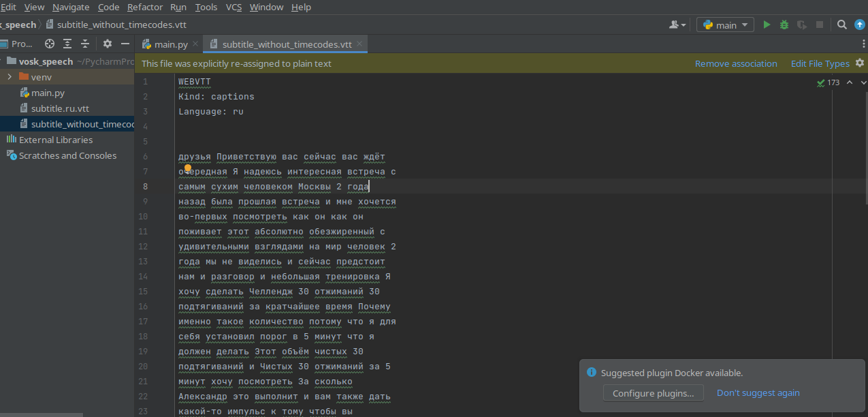This screenshot has height=417, width=868.
Task: Click the blue IDE update arrow icon
Action: [860, 25]
